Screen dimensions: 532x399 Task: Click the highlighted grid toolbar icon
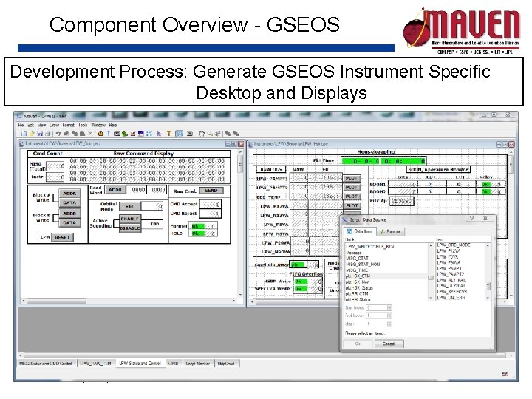point(179,134)
